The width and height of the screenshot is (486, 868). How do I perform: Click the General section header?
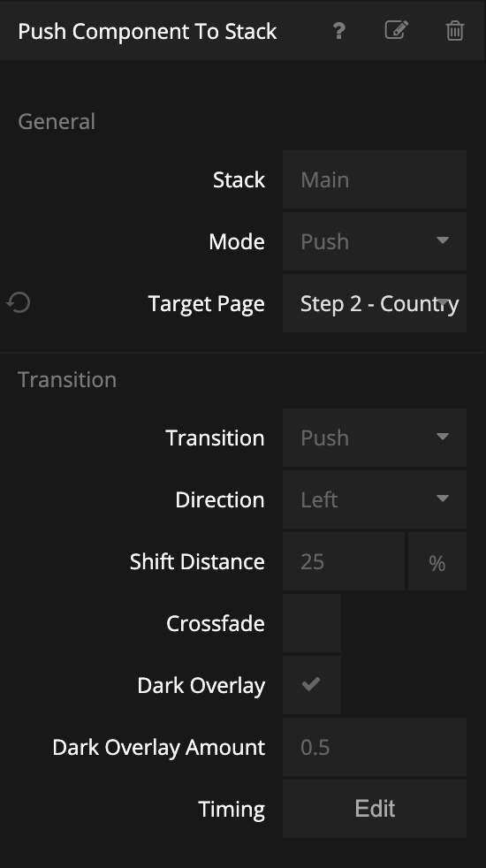(57, 121)
